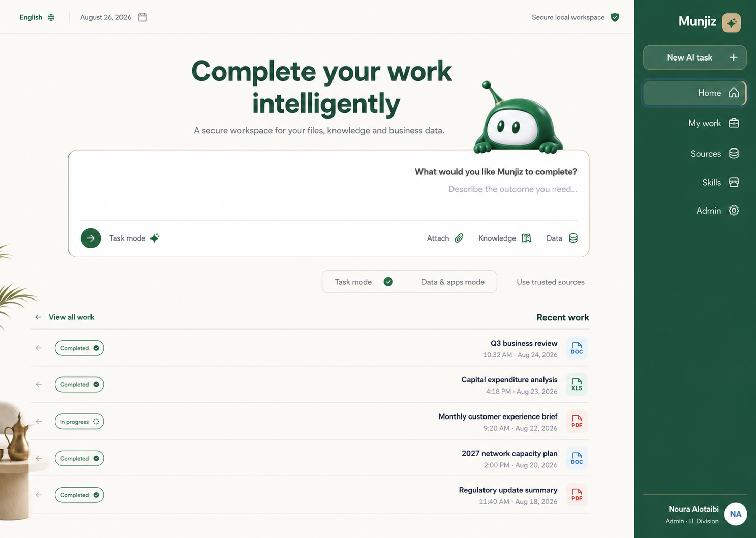Open the Regulatory update summary title
Image resolution: width=756 pixels, height=538 pixels.
[508, 490]
